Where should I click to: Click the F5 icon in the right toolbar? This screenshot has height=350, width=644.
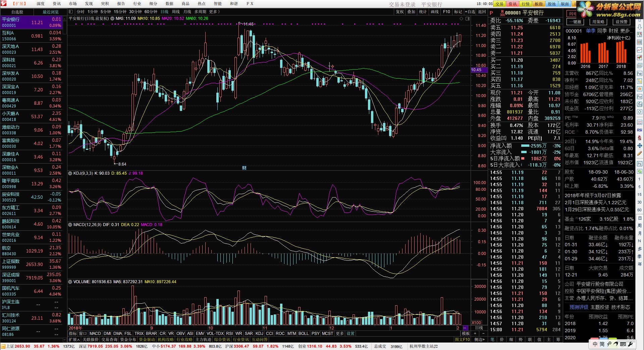640,164
